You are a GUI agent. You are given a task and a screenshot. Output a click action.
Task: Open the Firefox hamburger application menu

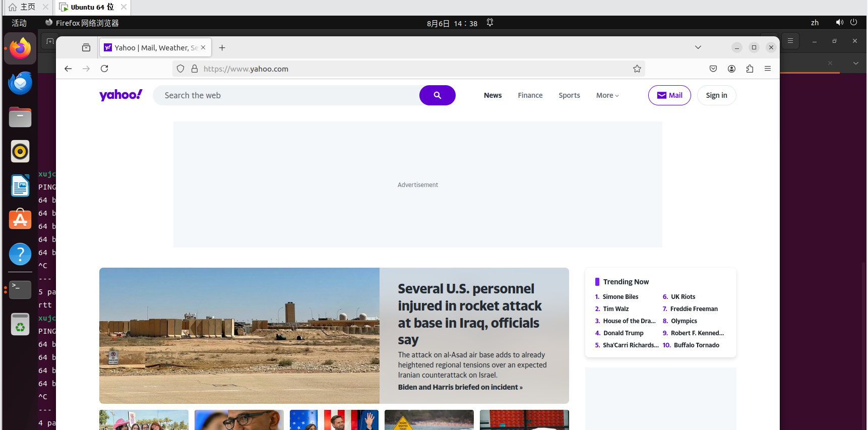(x=768, y=69)
